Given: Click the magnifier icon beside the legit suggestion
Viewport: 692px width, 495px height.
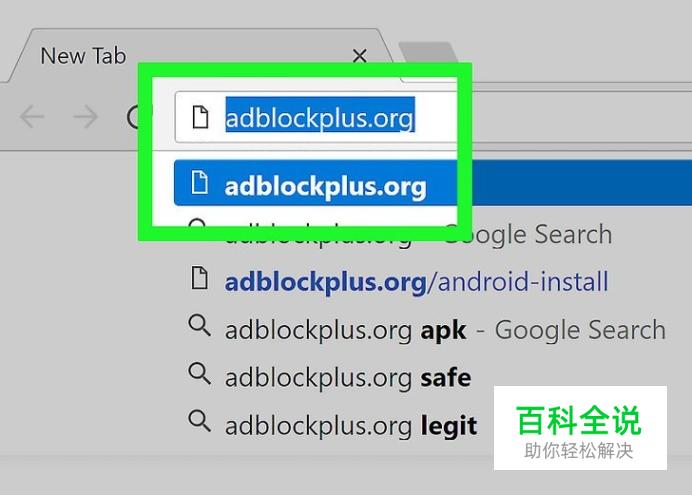Looking at the screenshot, I should tap(199, 420).
